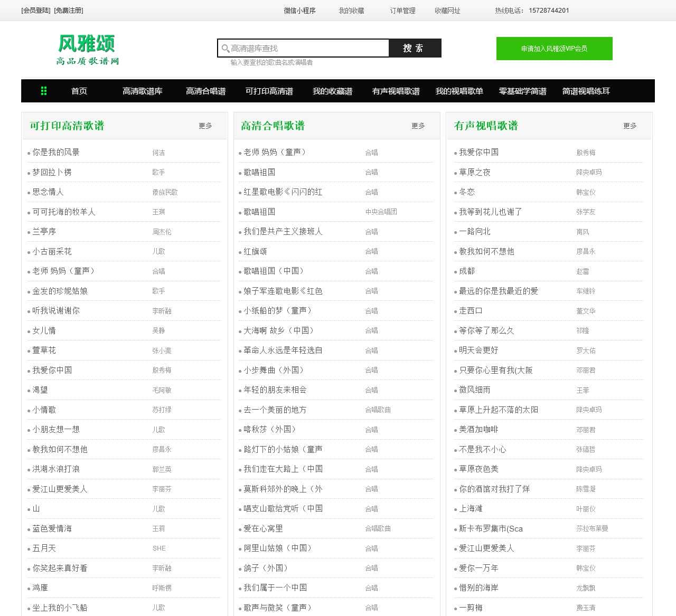676x616 pixels.
Task: Click the green grid icon in navigation bar
Action: pyautogui.click(x=44, y=91)
